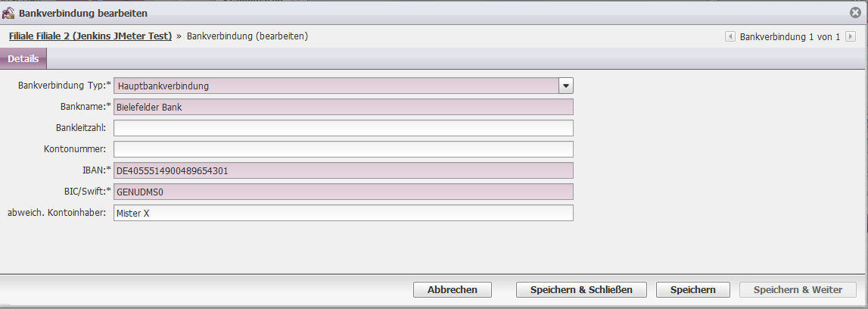This screenshot has height=309, width=868.
Task: Click Speichern & Schließen button
Action: [x=580, y=289]
